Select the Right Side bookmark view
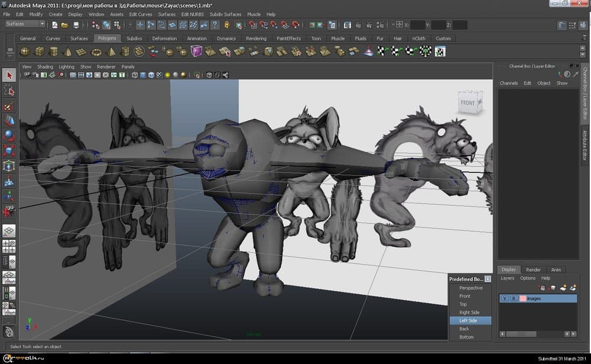The image size is (591, 364). pos(469,313)
